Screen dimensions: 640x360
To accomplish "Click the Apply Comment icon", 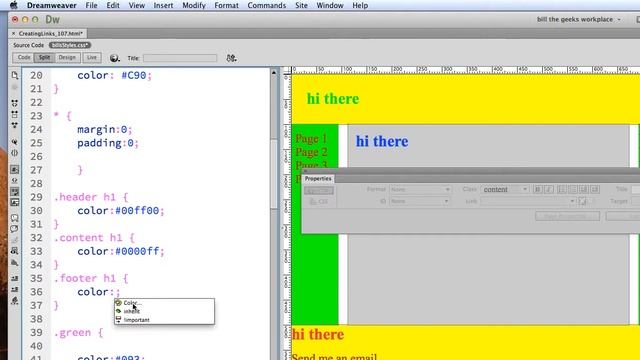I will pos(15,218).
